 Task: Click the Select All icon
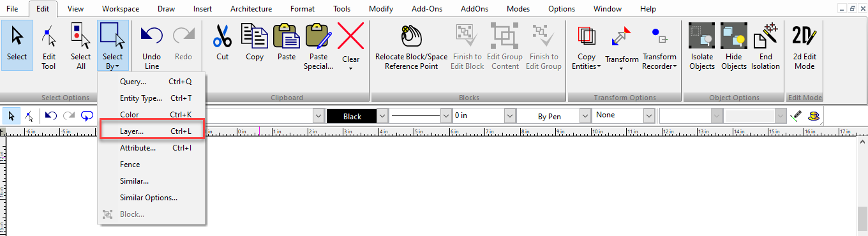(80, 36)
